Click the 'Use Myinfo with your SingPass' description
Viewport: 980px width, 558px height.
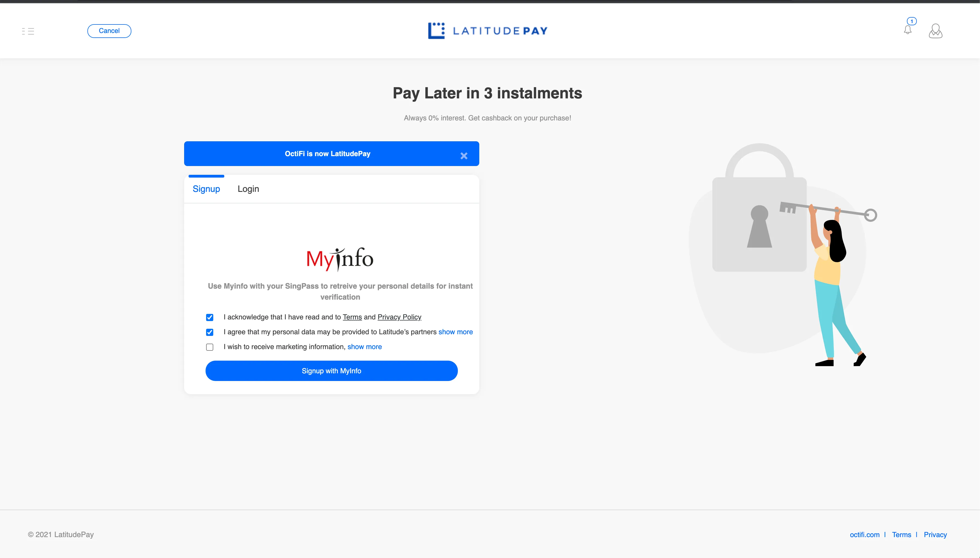pos(340,291)
